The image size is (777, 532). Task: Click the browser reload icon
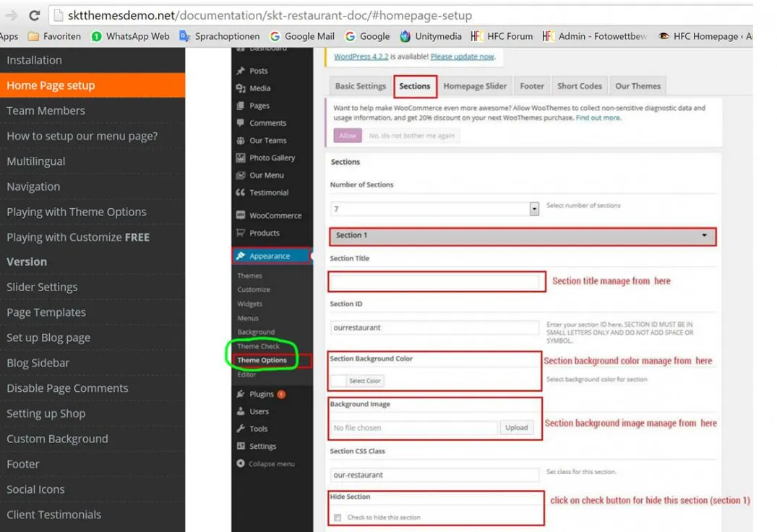[x=34, y=16]
